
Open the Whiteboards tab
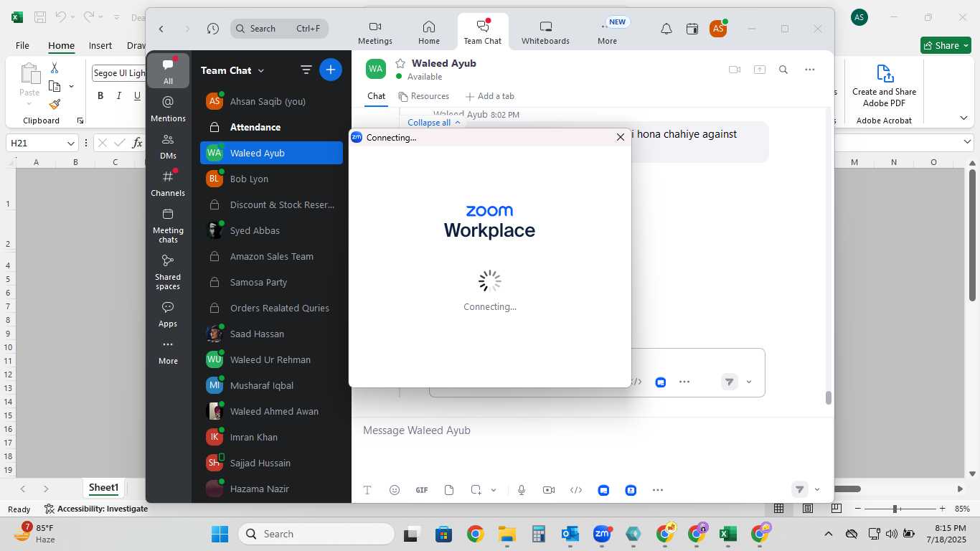[545, 32]
